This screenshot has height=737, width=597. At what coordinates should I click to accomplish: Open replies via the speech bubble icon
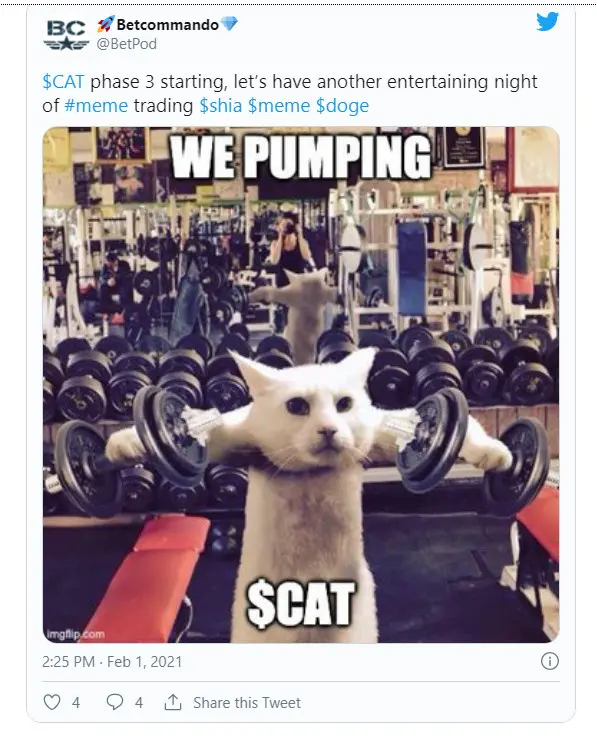click(x=115, y=702)
